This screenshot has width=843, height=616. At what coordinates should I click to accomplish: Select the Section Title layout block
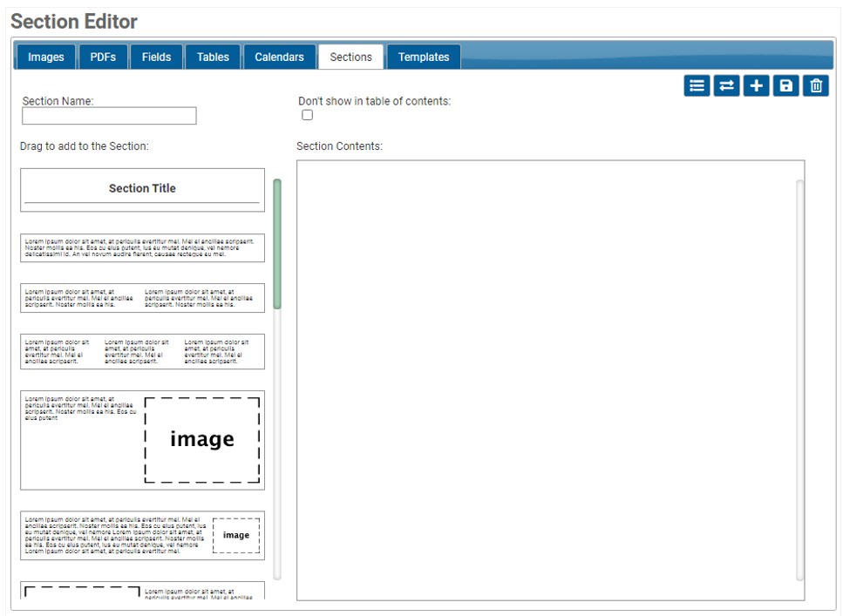point(142,188)
